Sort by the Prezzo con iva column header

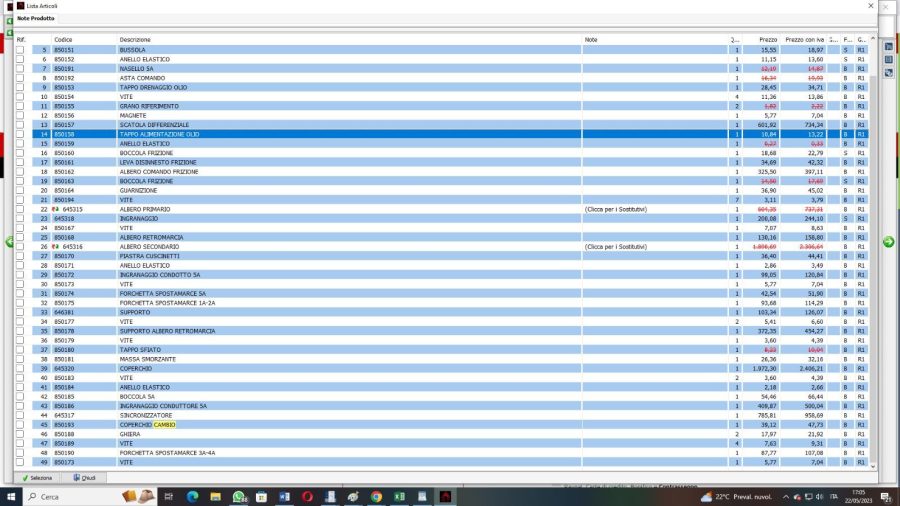coord(807,39)
